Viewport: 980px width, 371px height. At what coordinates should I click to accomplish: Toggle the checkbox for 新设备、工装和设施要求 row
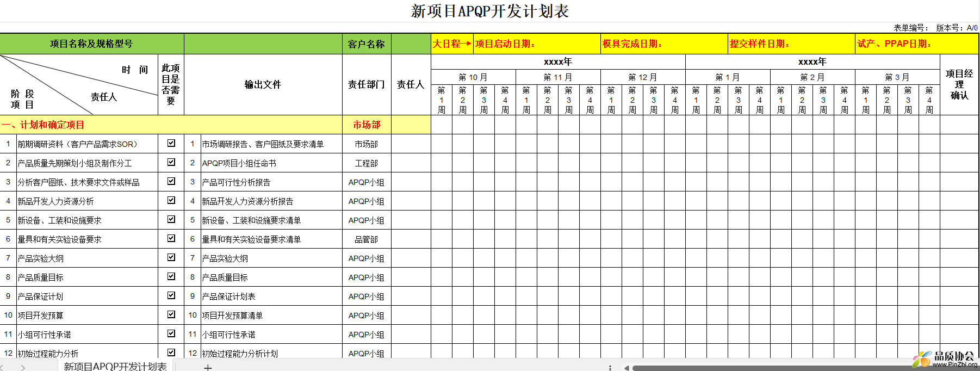(x=171, y=219)
